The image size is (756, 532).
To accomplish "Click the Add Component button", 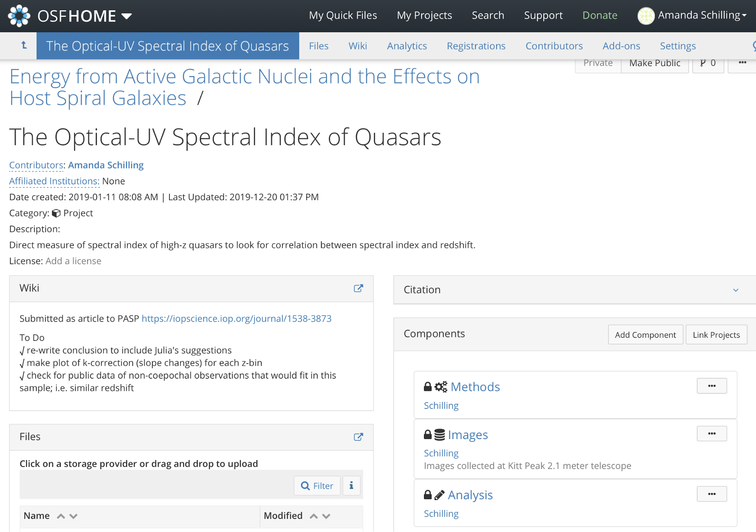I will coord(645,335).
